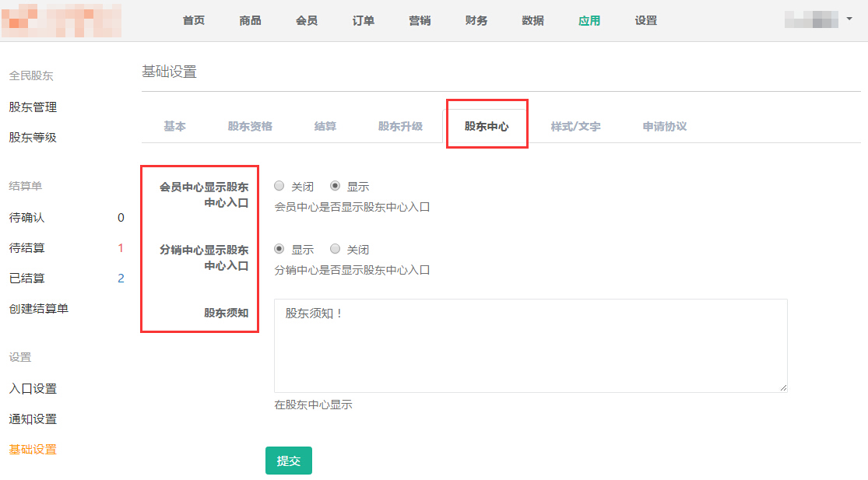Open the 申请协议 tab
Viewport: 868px width, 480px height.
(x=664, y=126)
